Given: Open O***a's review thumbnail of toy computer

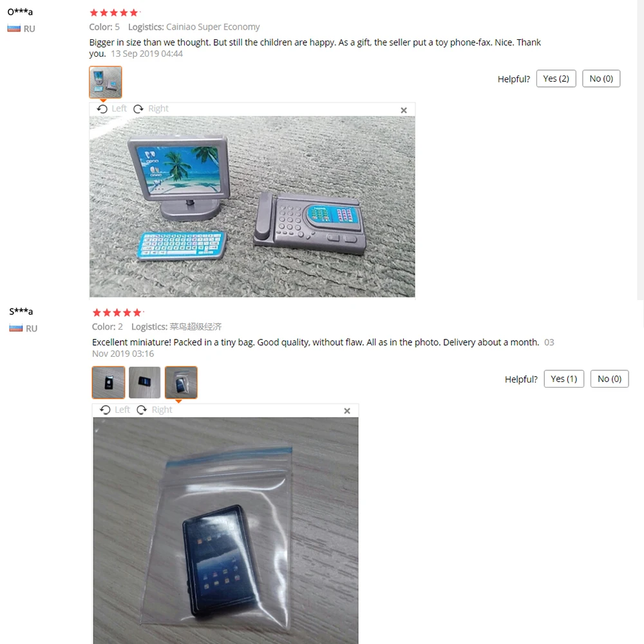Looking at the screenshot, I should (x=106, y=82).
